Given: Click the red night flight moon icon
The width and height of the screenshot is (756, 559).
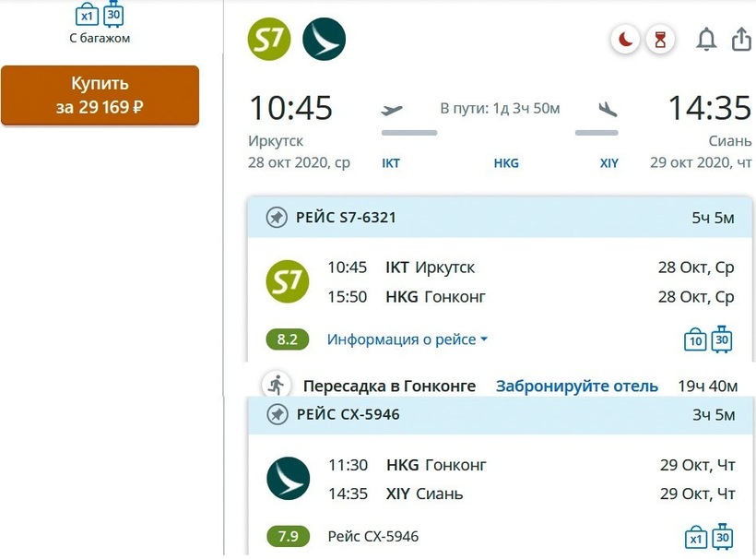Looking at the screenshot, I should point(626,40).
